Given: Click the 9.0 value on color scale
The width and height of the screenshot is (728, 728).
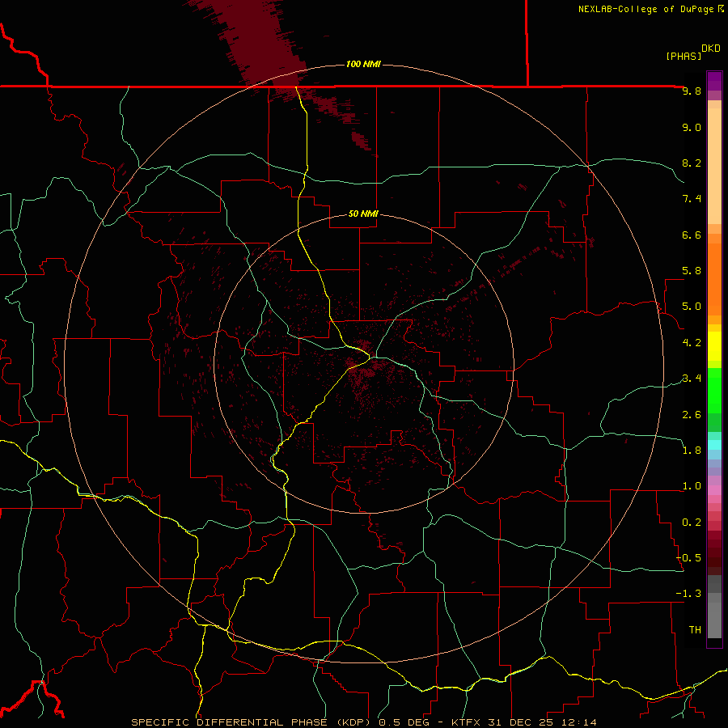Looking at the screenshot, I should click(692, 127).
